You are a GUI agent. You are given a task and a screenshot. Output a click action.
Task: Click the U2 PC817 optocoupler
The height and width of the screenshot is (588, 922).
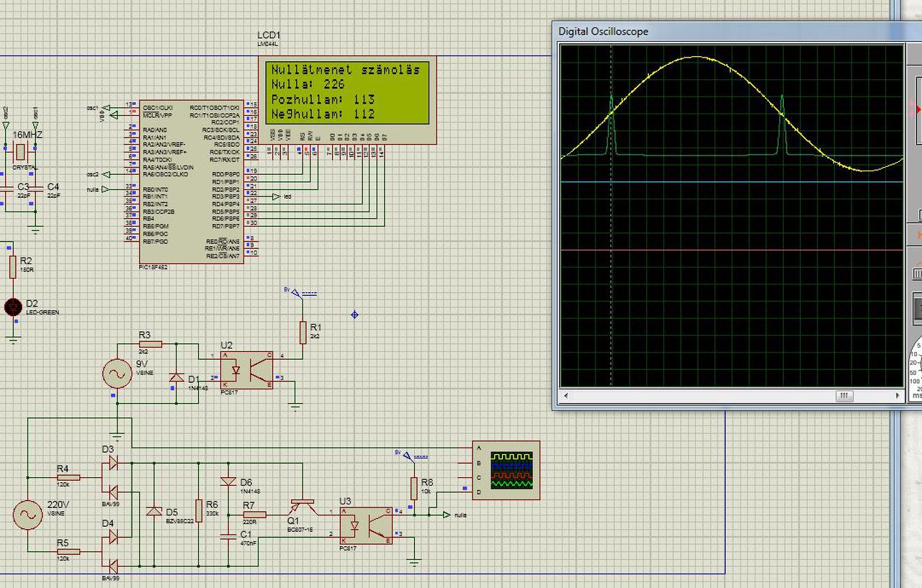(246, 369)
